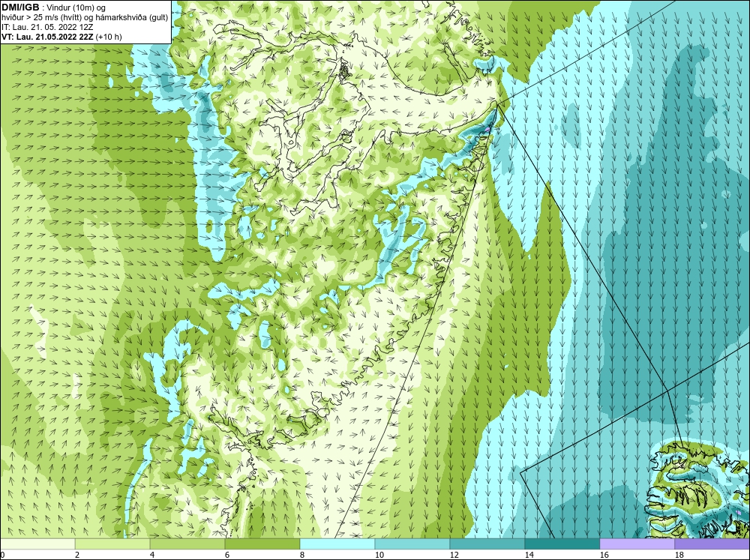Click the 0–2 m/s palest color swatch
The width and height of the screenshot is (750, 560).
point(37,544)
